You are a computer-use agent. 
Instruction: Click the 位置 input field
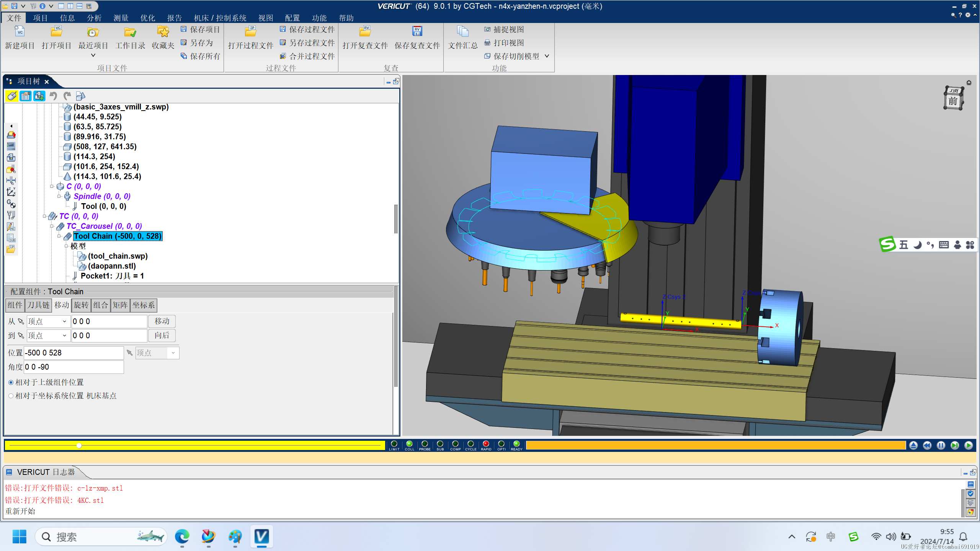74,353
